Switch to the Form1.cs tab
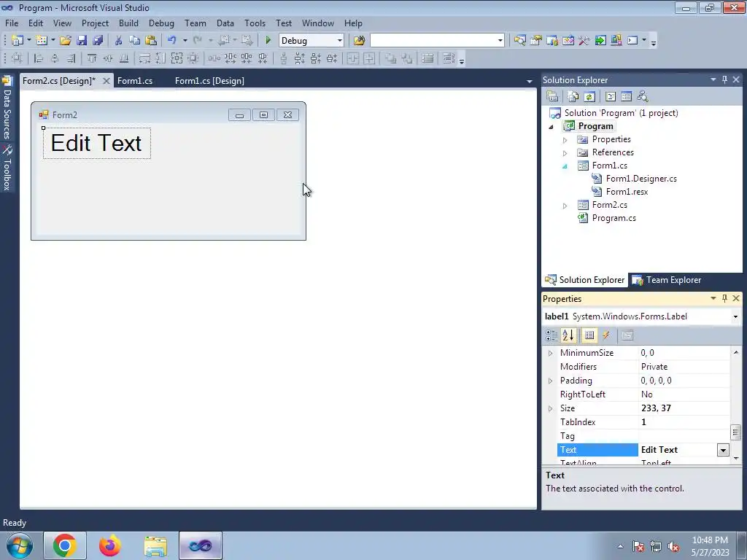The image size is (747, 560). (x=135, y=81)
